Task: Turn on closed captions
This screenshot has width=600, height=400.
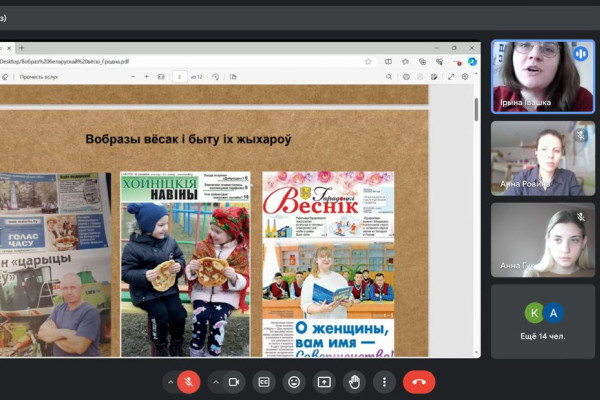Action: tap(265, 382)
